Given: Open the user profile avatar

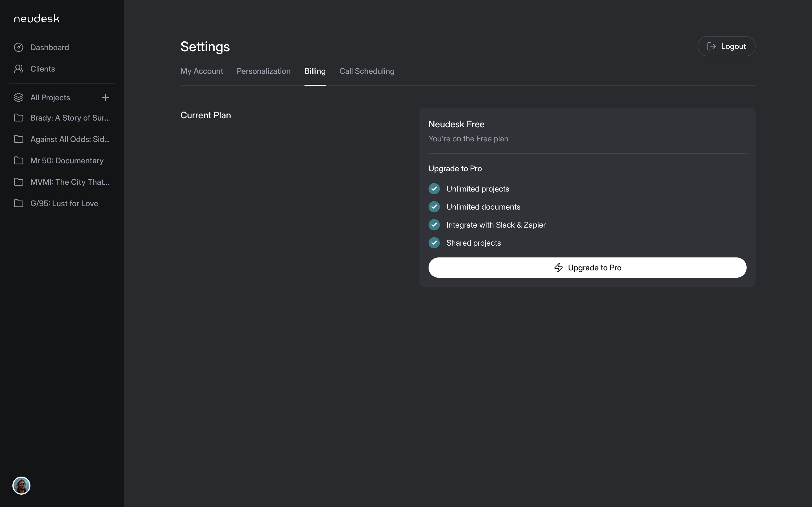Looking at the screenshot, I should (x=21, y=486).
